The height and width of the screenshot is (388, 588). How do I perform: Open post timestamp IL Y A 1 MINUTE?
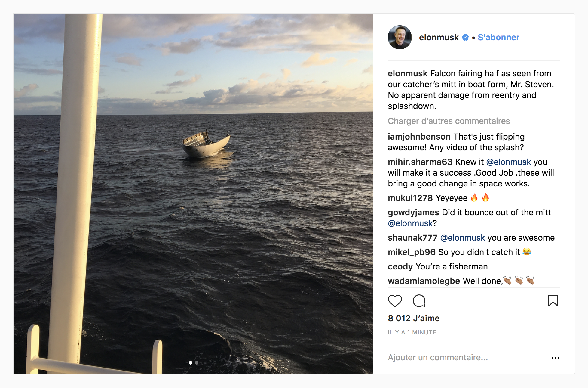pyautogui.click(x=412, y=332)
